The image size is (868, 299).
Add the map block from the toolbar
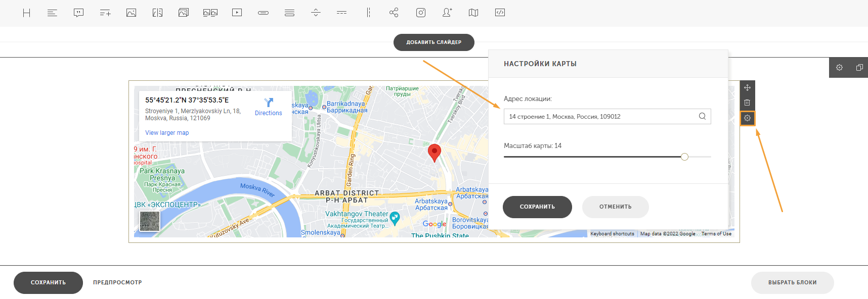(x=473, y=13)
